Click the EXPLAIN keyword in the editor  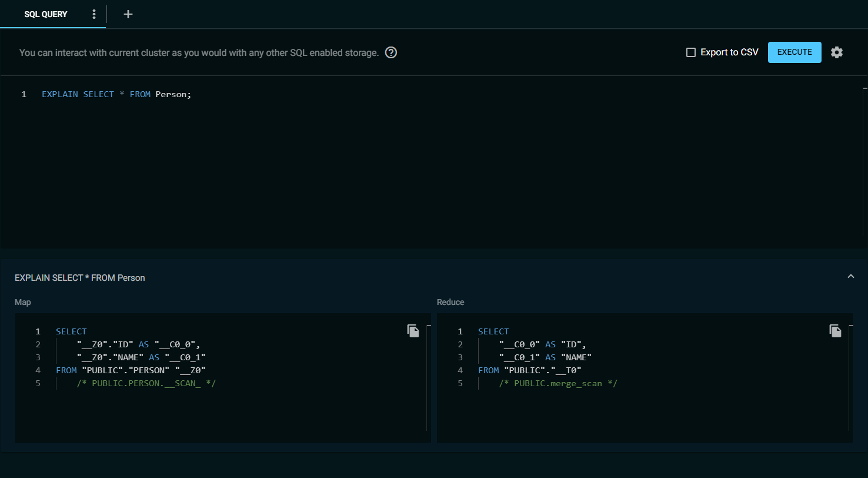click(60, 94)
